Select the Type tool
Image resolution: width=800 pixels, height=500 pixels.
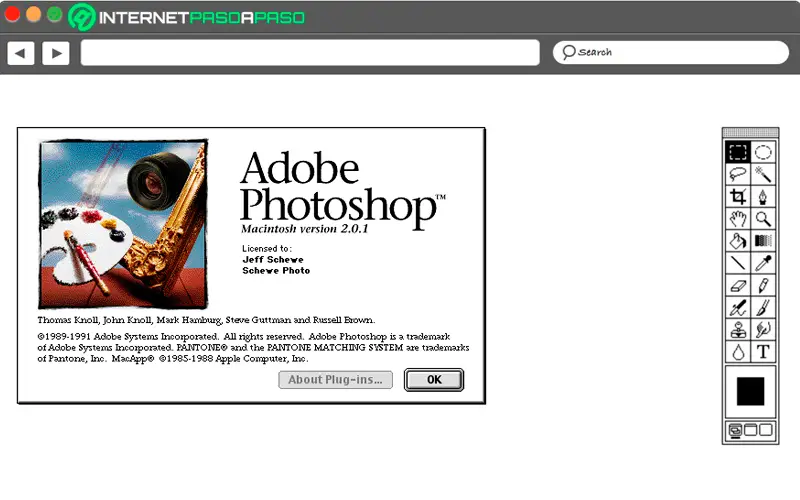(x=763, y=352)
